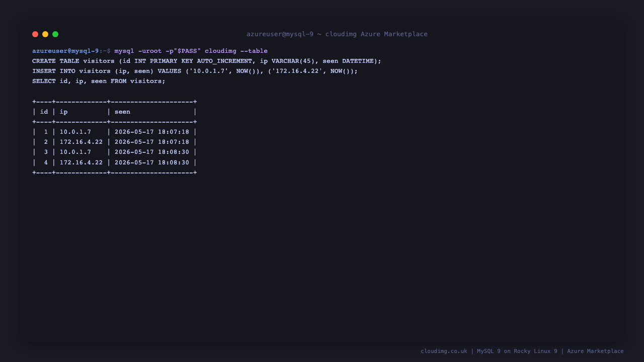Click seen value '2026-05-17 18:07:18' in row 2
This screenshot has height=362, width=644.
(152, 142)
